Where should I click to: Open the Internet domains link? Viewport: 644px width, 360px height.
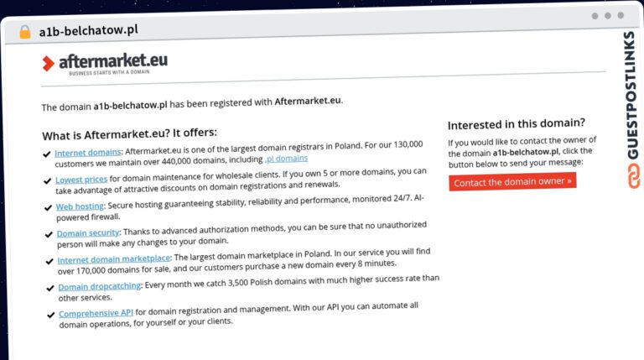tap(88, 153)
